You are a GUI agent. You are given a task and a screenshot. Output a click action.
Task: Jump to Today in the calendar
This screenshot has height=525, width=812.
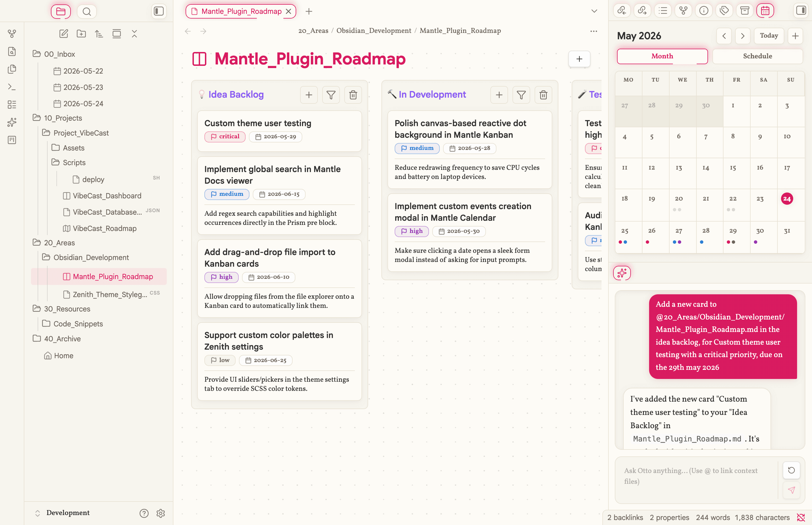tap(769, 36)
